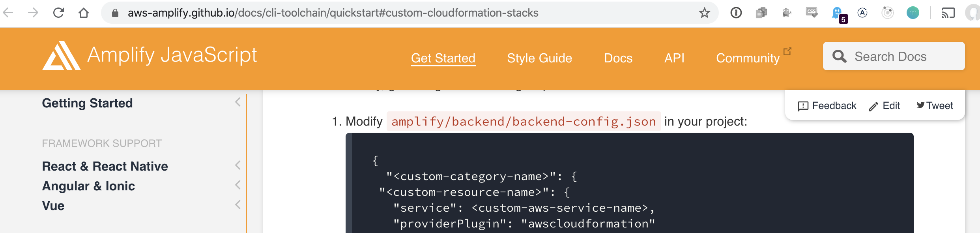This screenshot has width=980, height=233.
Task: Open the puzzle-piece extension icon
Action: pyautogui.click(x=787, y=13)
